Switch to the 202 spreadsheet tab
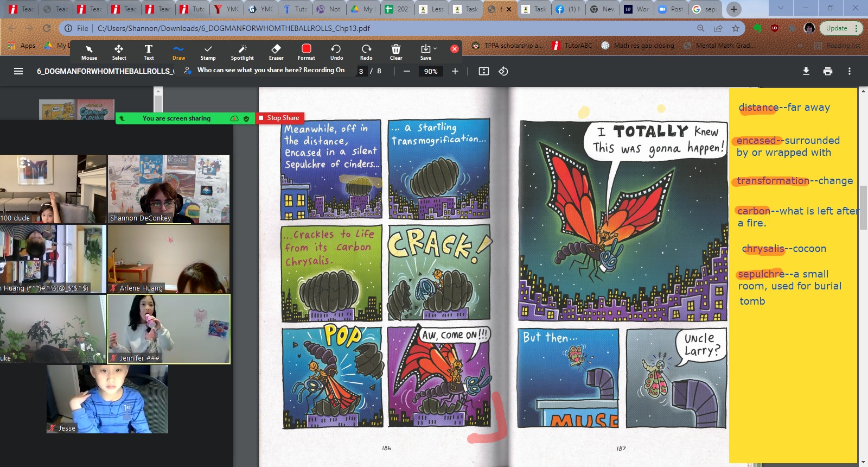 pos(397,9)
